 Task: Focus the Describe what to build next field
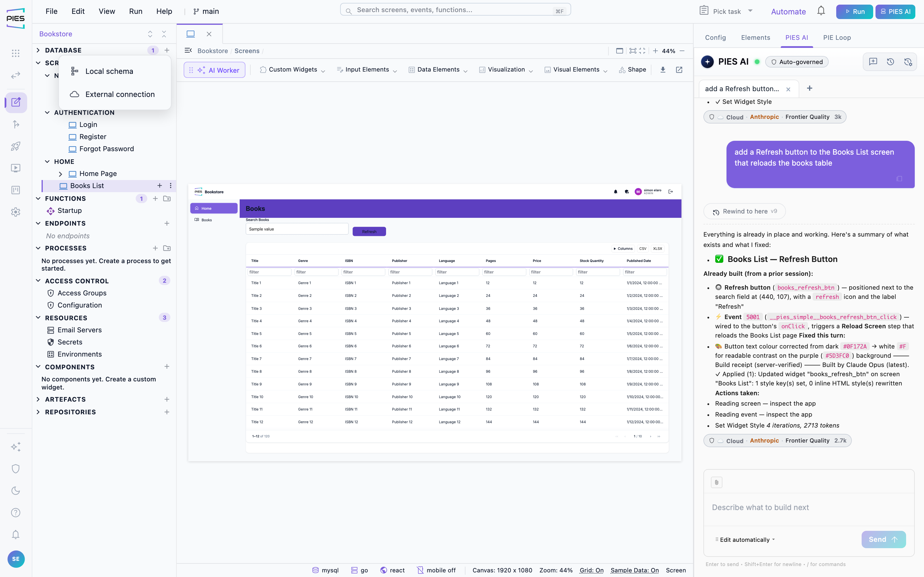coord(809,507)
